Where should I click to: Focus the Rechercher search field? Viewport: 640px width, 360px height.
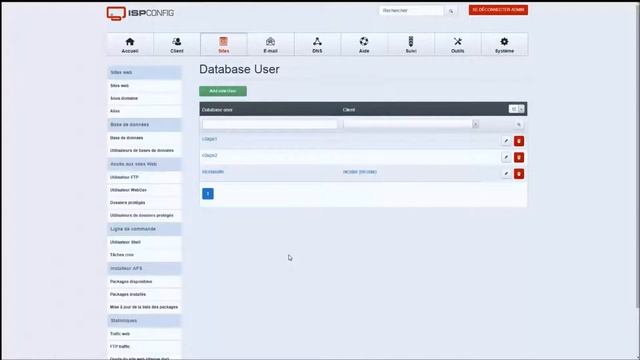(411, 11)
